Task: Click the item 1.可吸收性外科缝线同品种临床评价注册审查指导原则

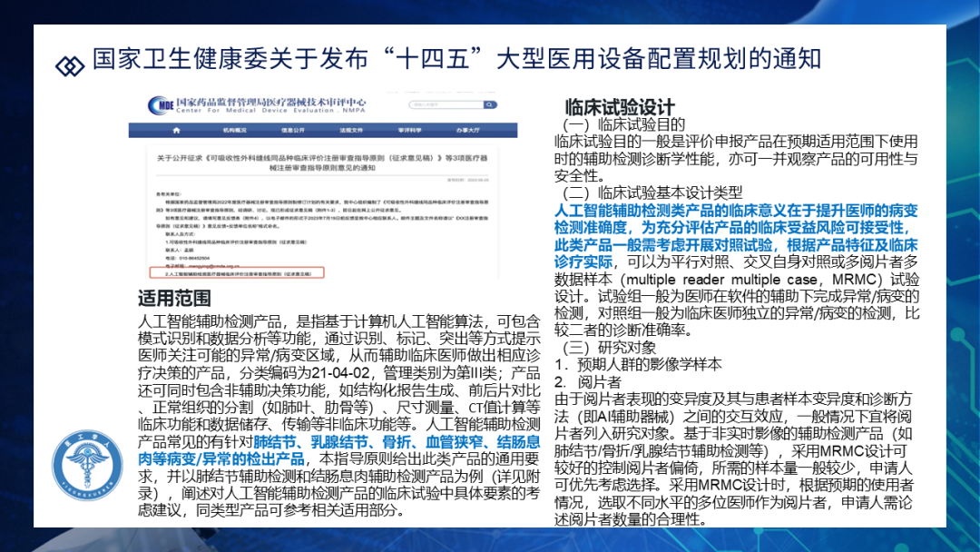Action: pyautogui.click(x=236, y=241)
